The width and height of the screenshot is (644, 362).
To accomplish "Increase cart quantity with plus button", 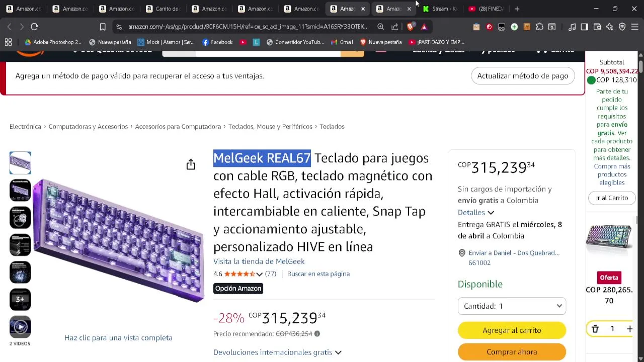I will [629, 329].
